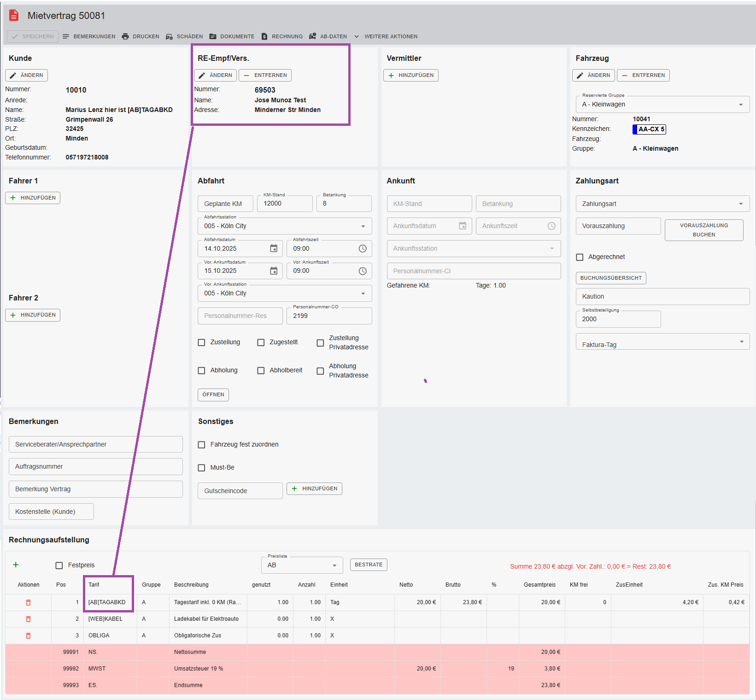
Task: Open the Zahlungsart dropdown
Action: click(x=740, y=204)
